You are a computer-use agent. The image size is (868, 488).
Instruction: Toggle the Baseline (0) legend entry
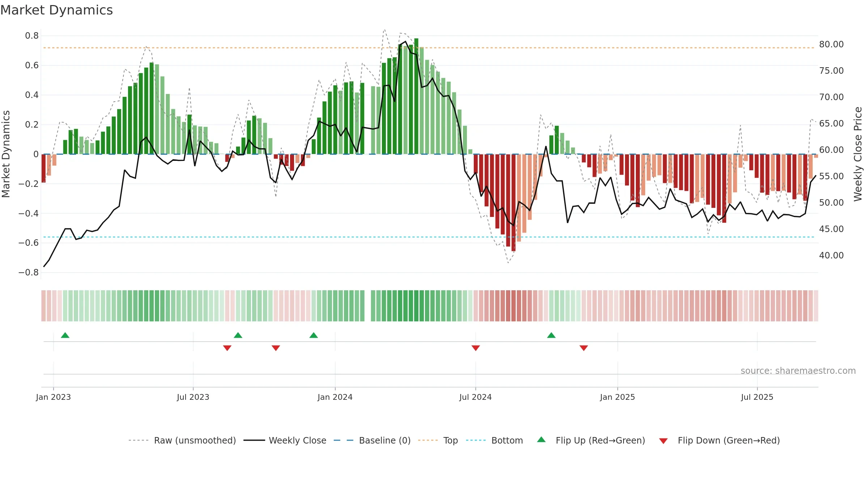(372, 440)
